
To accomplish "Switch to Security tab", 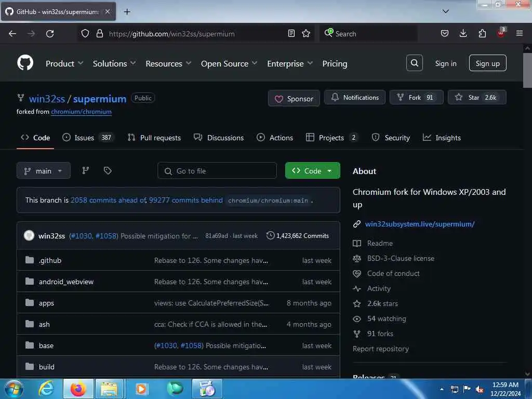I will click(391, 137).
